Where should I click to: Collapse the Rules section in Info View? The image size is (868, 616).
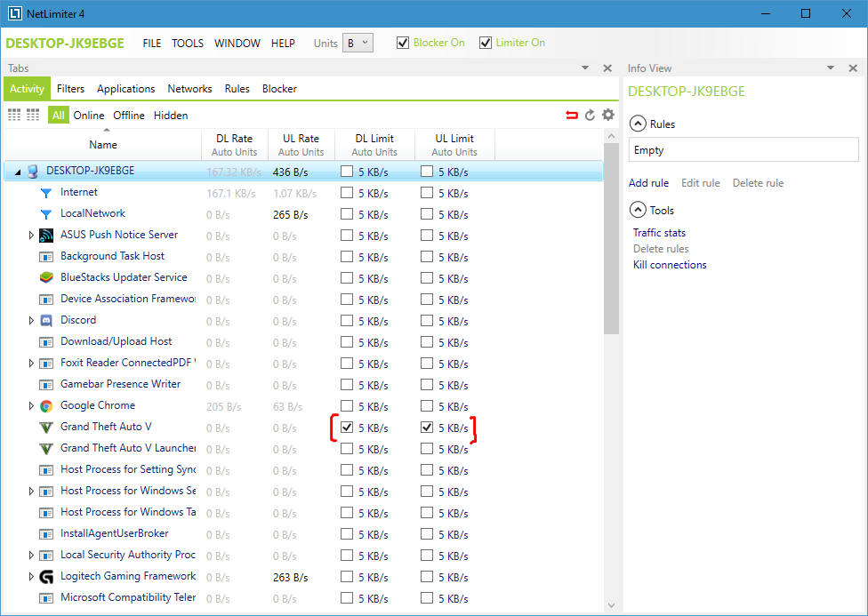coord(638,124)
